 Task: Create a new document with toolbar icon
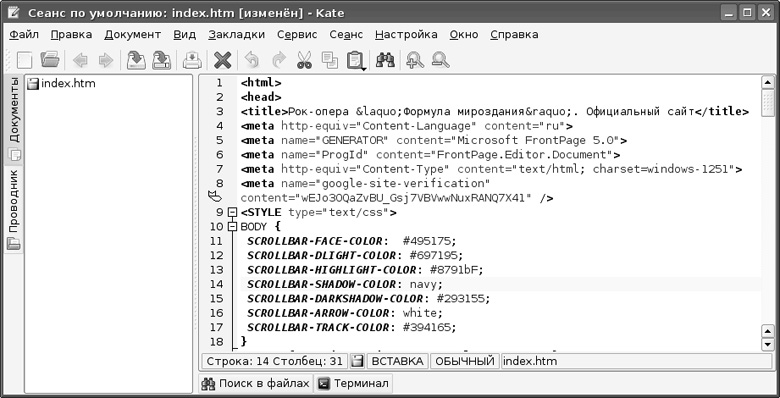point(24,61)
